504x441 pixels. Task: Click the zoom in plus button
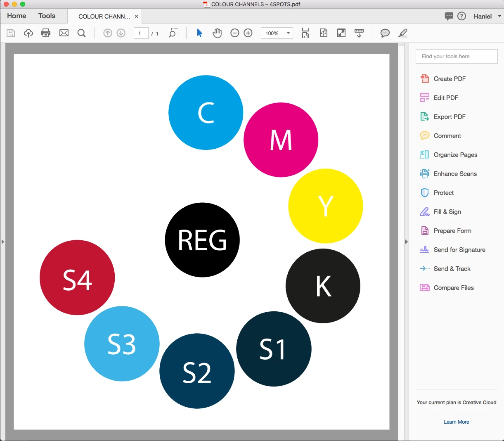(x=248, y=33)
